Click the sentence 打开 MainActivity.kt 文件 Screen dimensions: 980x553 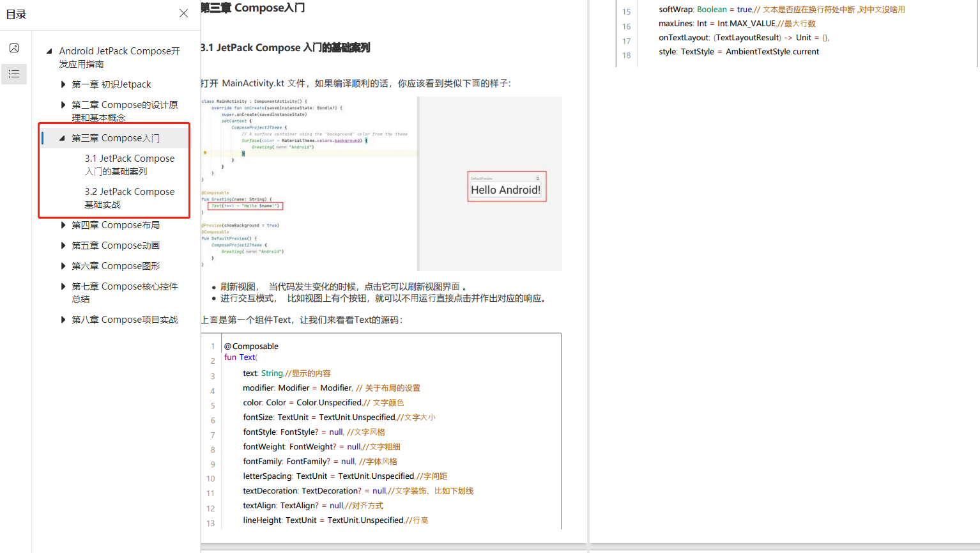pyautogui.click(x=356, y=83)
